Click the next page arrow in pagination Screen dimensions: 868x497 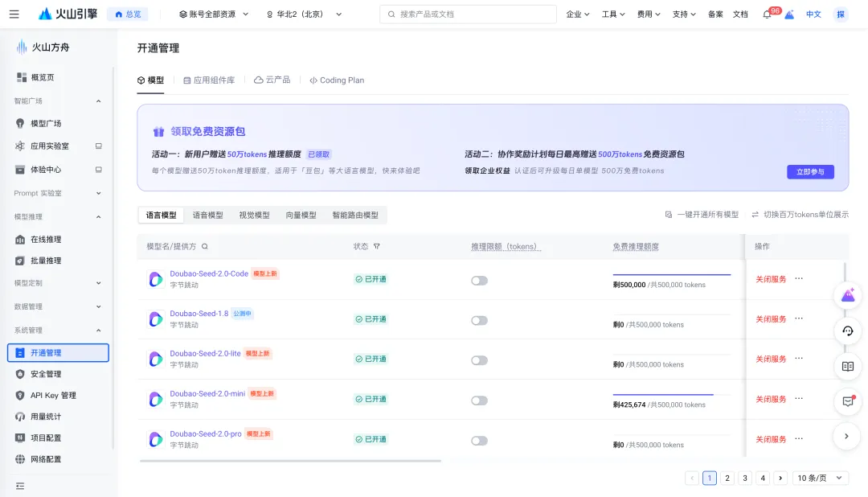[780, 479]
